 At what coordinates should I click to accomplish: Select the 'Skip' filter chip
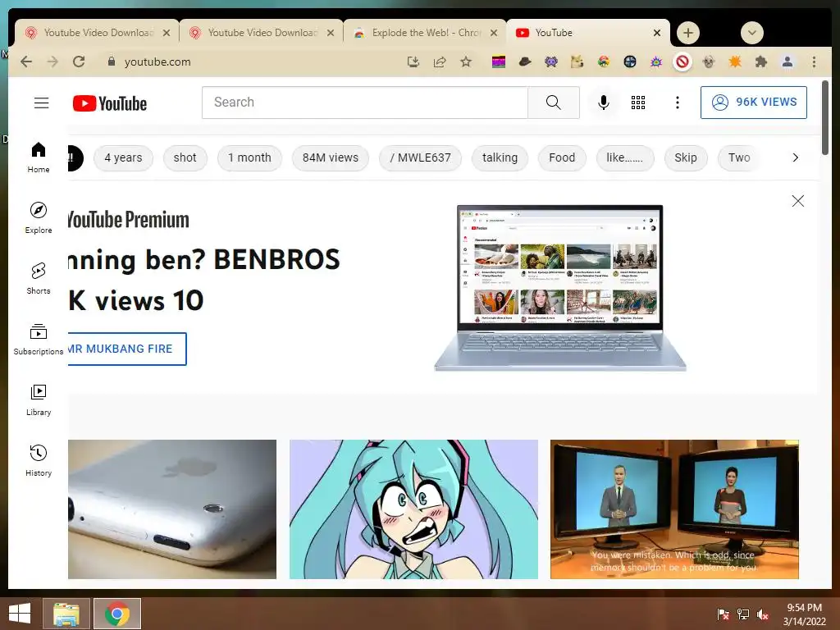click(686, 157)
